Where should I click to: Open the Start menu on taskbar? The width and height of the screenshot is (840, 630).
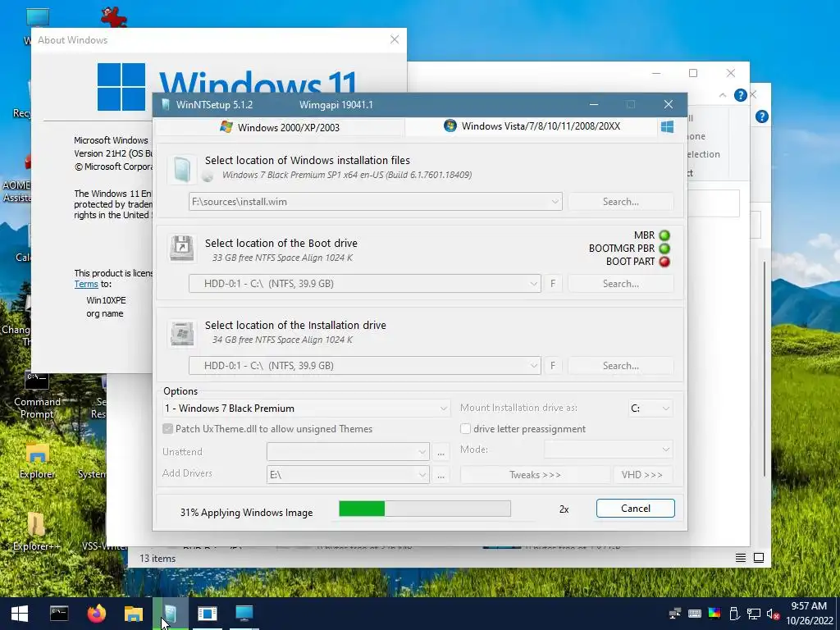pyautogui.click(x=20, y=614)
